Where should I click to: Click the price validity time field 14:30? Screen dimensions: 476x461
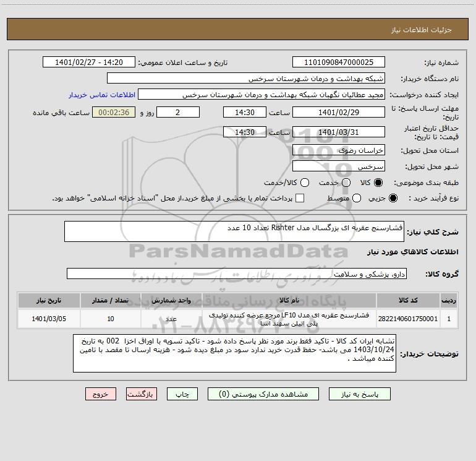[x=245, y=132]
